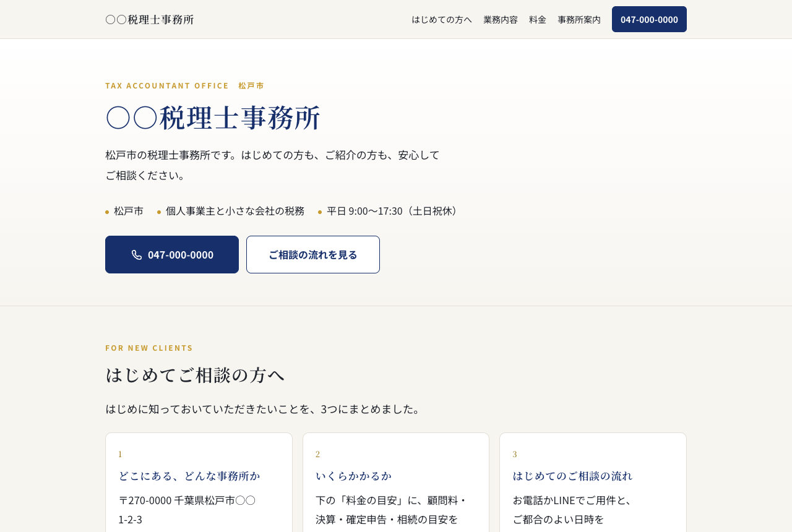792x532 pixels.
Task: Click 個人事業主と小さな会社の税務 text
Action: 235,211
